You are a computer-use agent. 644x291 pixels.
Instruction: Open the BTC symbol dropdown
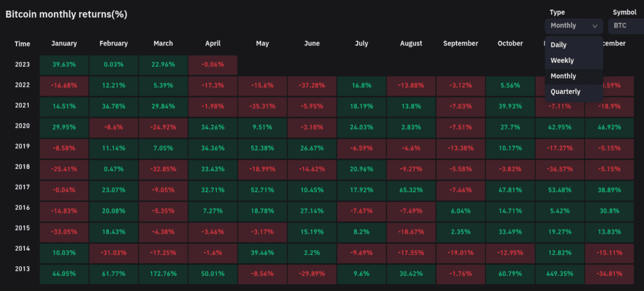(625, 26)
